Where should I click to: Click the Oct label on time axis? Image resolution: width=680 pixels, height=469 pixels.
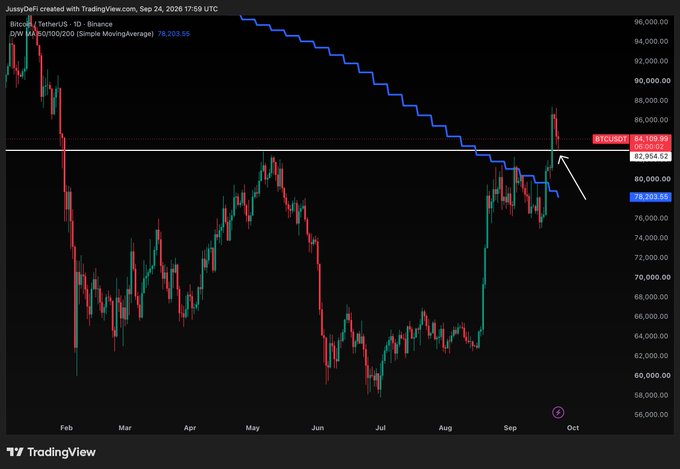coord(573,428)
